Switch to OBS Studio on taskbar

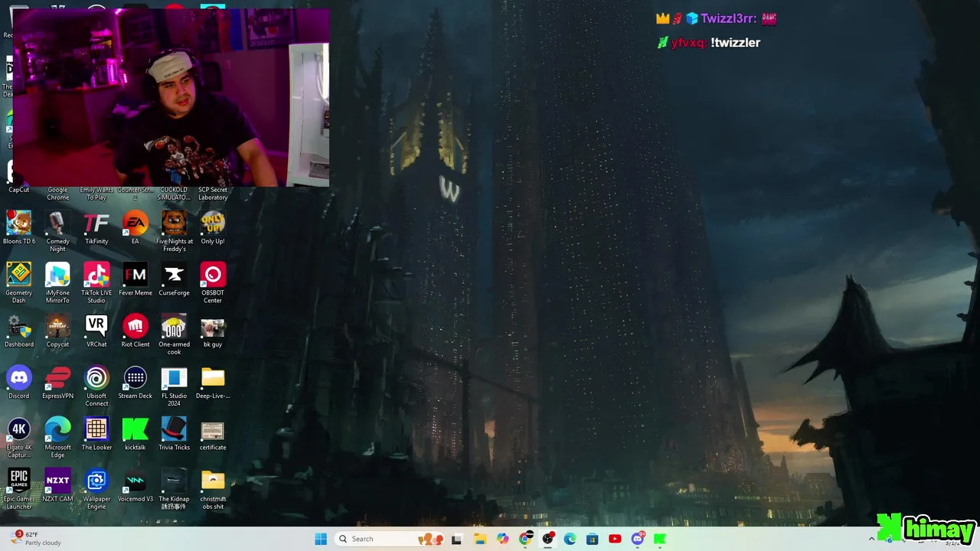547,539
